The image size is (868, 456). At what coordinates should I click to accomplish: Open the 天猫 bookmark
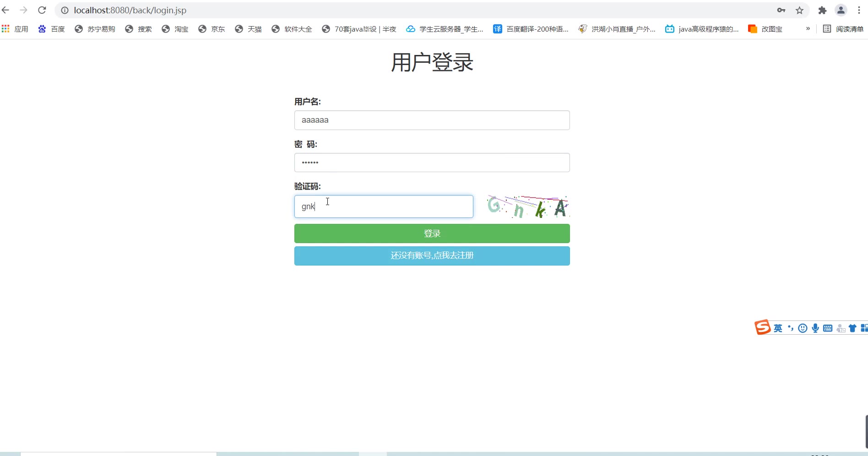(248, 29)
